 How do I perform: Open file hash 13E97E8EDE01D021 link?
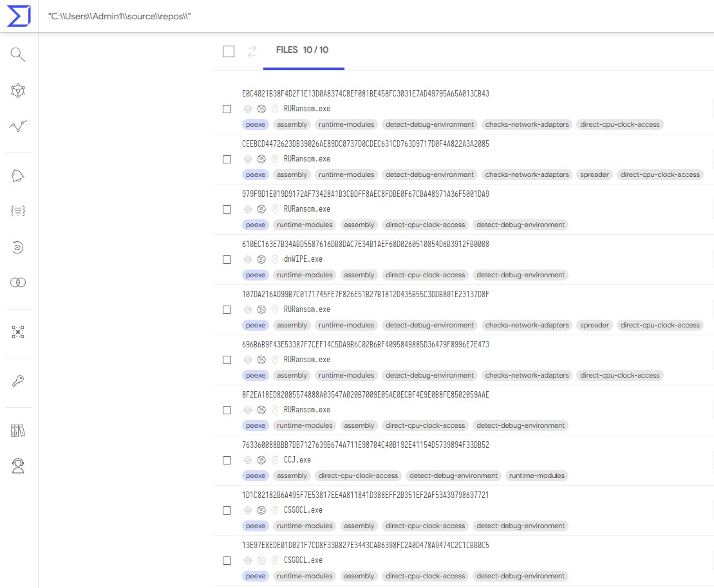366,545
